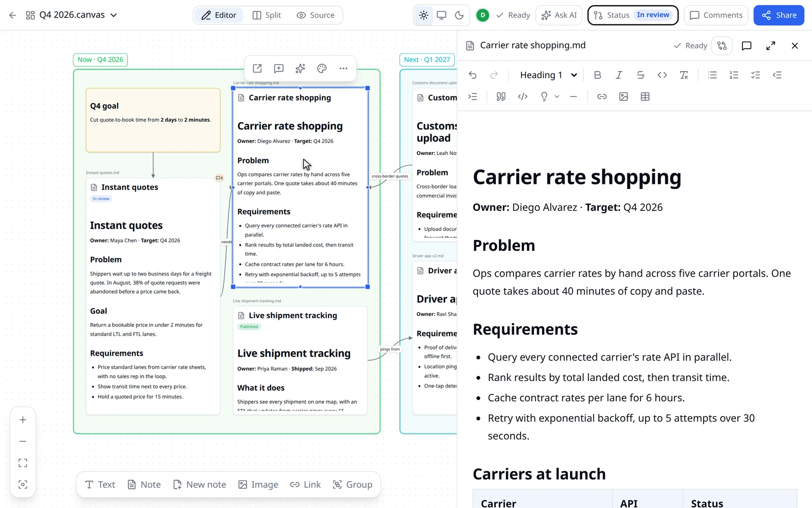Insert a blockquote

click(501, 97)
